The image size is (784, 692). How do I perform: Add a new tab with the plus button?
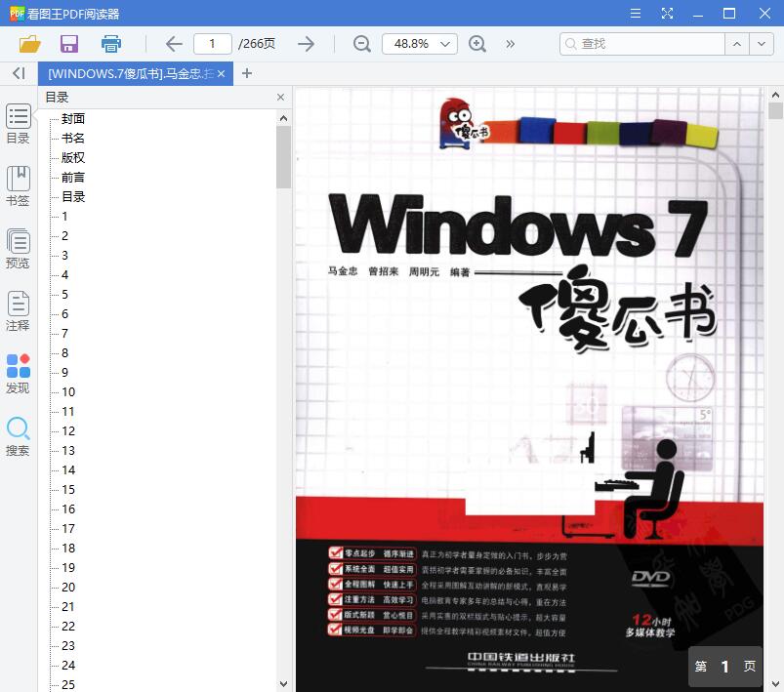coord(246,73)
